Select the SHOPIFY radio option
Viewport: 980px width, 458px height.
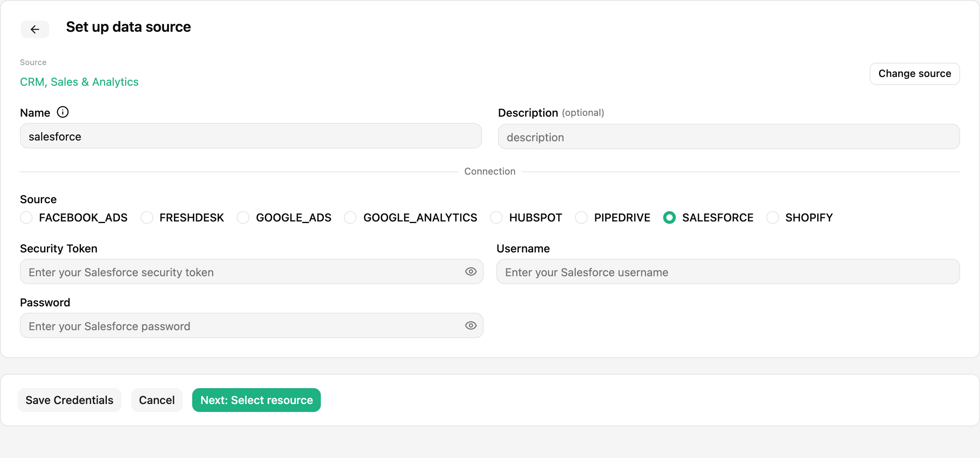pos(773,217)
